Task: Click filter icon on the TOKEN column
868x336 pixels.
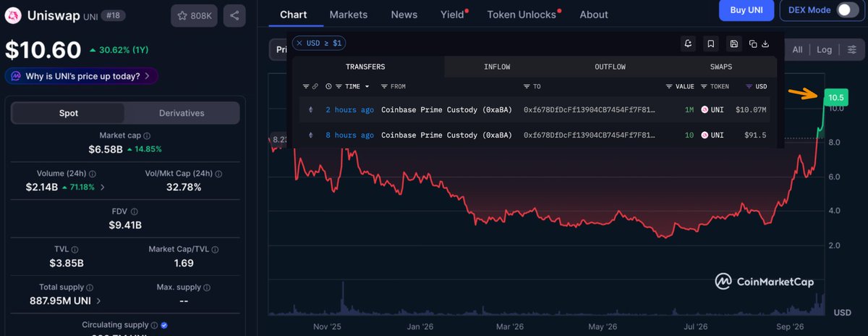Action: tap(705, 86)
